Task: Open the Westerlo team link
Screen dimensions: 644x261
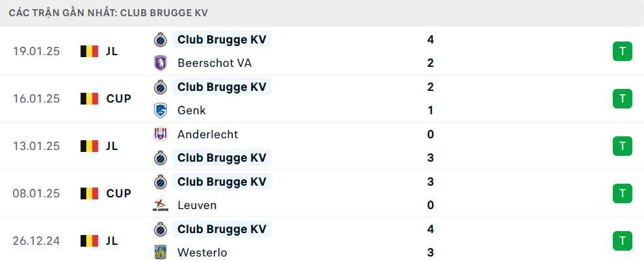Action: point(202,253)
